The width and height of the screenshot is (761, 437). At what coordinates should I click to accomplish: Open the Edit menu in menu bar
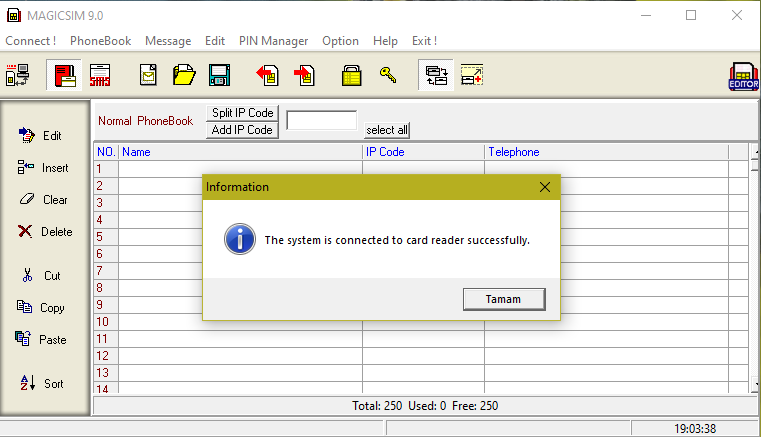coord(215,41)
